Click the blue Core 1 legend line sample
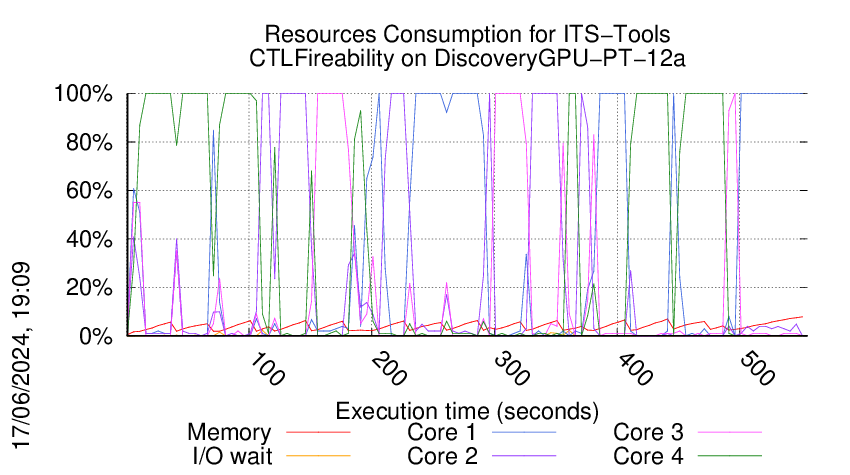Screen dimensions: 850x475 524,432
